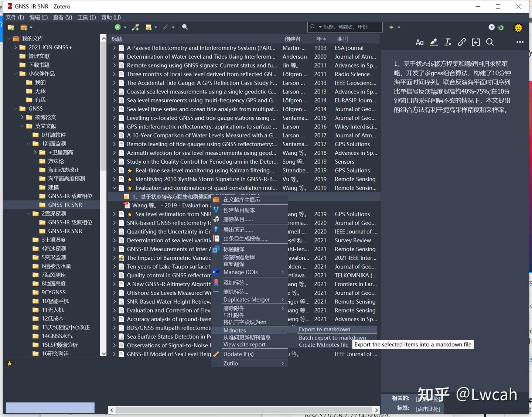The height and width of the screenshot is (417, 532).
Task: Click the green Locate arrow icon
Action: (x=391, y=27)
